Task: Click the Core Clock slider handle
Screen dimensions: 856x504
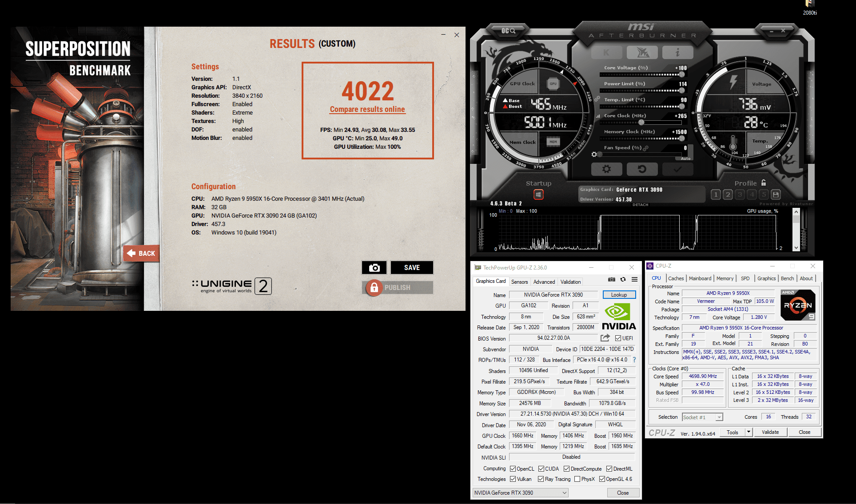Action: 641,122
